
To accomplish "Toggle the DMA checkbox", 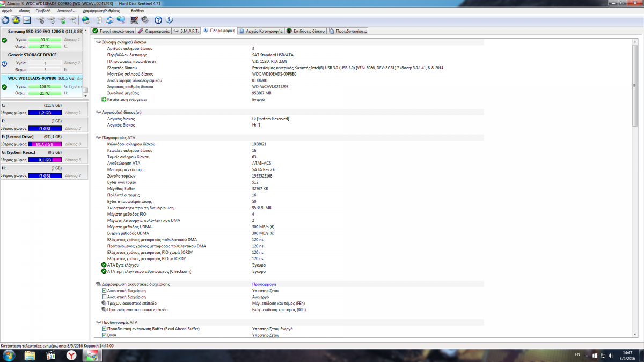I will pos(104,335).
